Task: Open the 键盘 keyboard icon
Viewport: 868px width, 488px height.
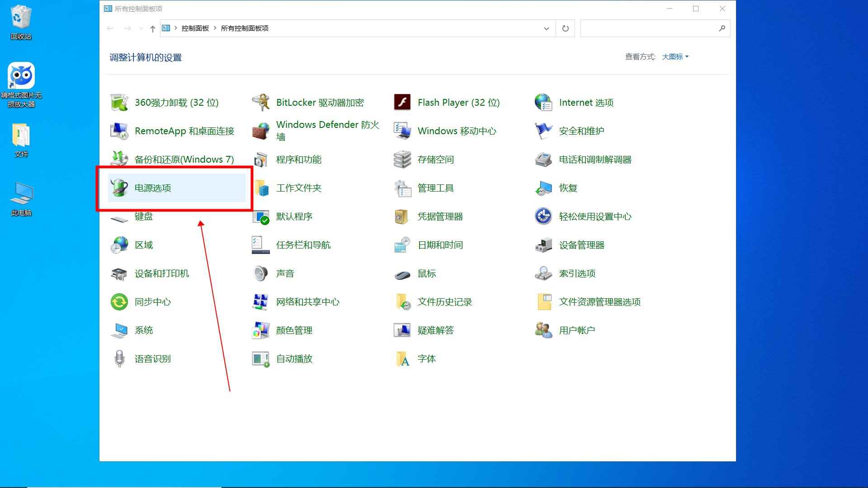Action: [x=119, y=219]
